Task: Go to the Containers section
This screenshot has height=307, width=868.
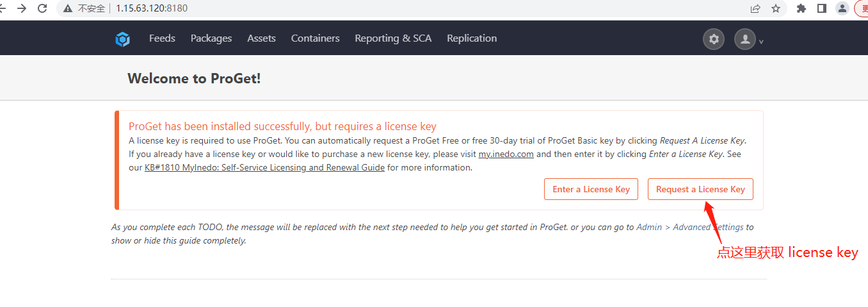Action: (315, 38)
